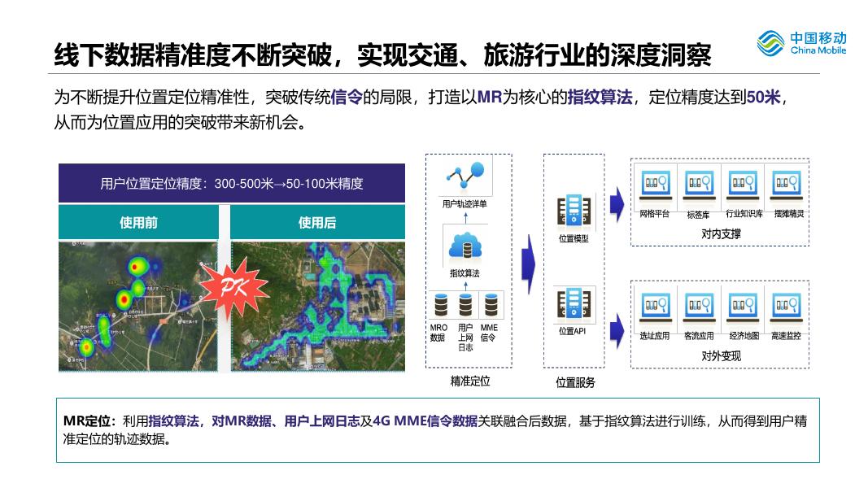This screenshot has width=868, height=488.
Task: Click the 选址应用 label
Action: point(655,335)
